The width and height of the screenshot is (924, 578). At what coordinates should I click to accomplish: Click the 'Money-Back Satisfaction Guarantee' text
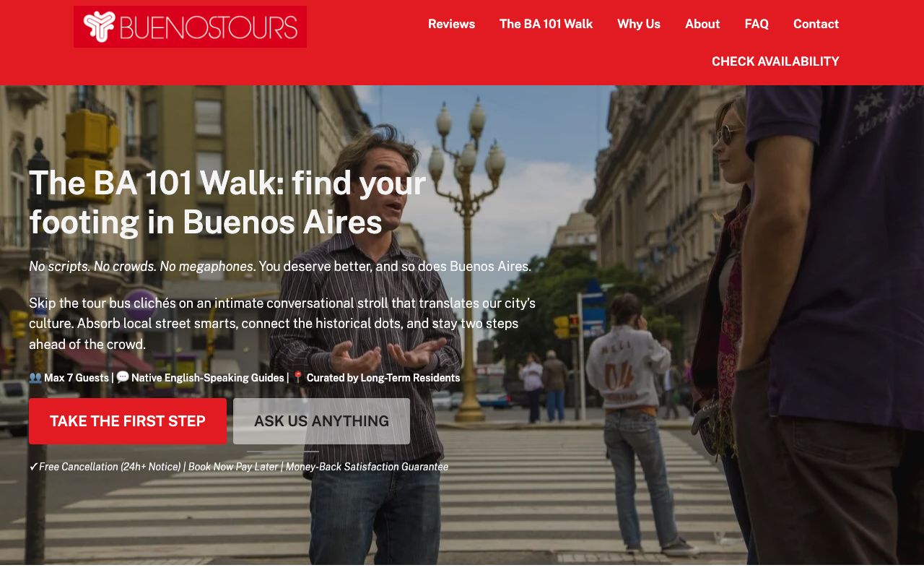pyautogui.click(x=367, y=467)
